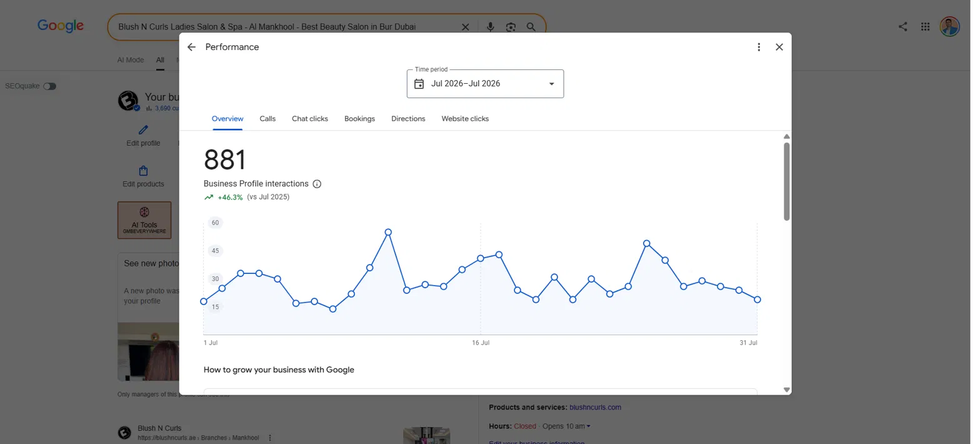Click the Edit products bag icon
980x444 pixels.
pos(143,171)
